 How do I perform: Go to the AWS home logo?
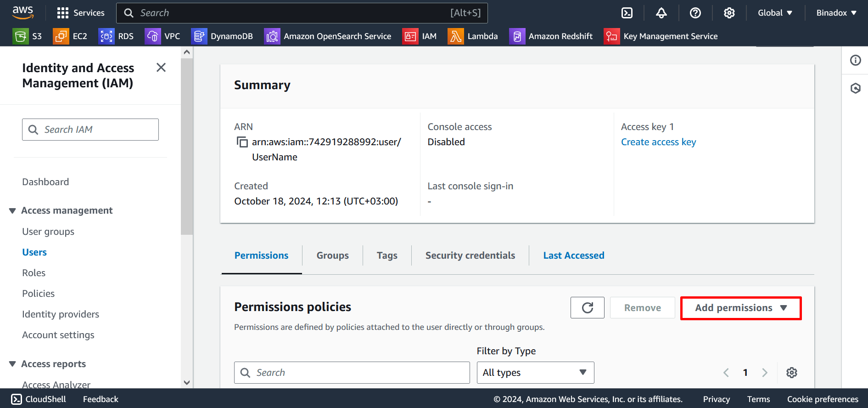[x=23, y=13]
